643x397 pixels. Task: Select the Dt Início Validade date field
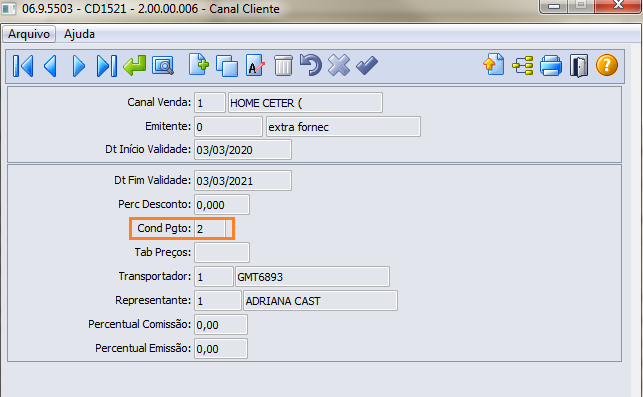coord(243,150)
